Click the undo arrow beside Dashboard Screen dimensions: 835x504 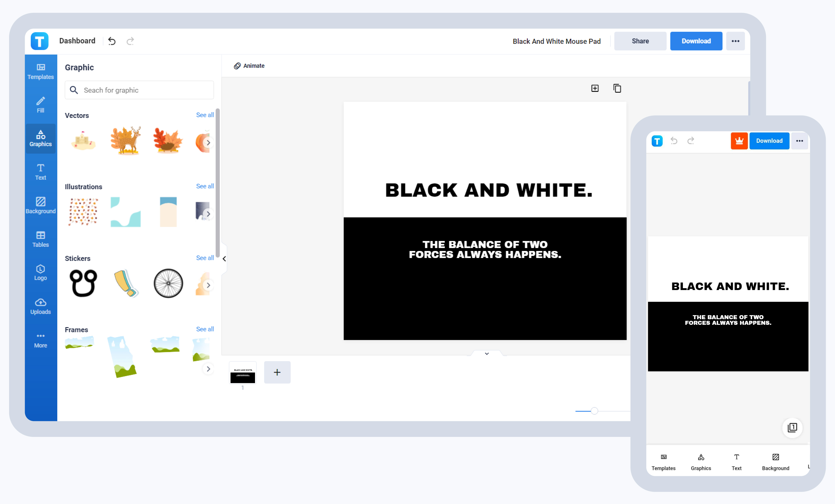(112, 41)
